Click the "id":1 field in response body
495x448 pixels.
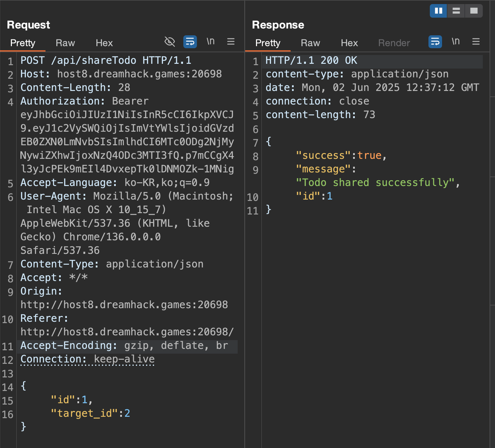coord(314,196)
